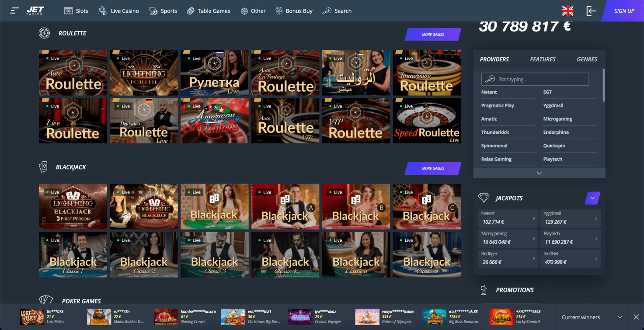Go to Jet Casino home logo
This screenshot has height=330, width=644.
click(x=35, y=10)
